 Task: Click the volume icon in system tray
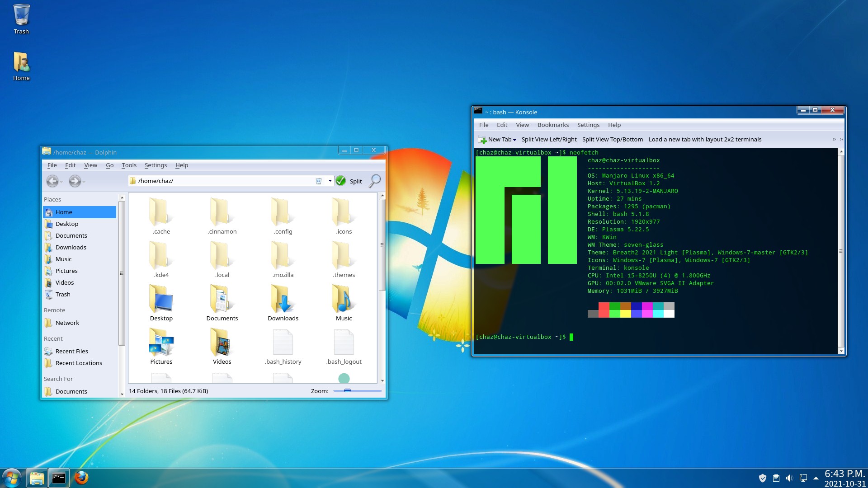(x=789, y=478)
